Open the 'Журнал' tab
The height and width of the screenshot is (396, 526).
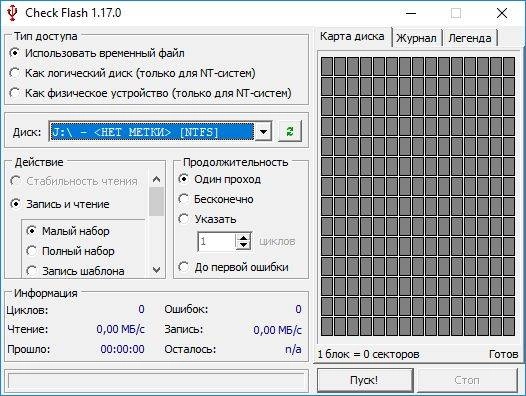(x=417, y=38)
